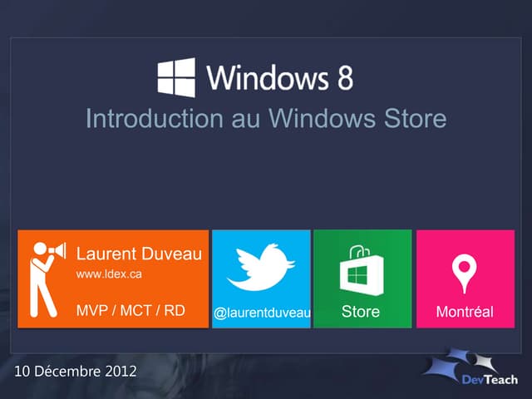Image resolution: width=532 pixels, height=399 pixels.
Task: Select the green Store tile
Action: pos(362,279)
